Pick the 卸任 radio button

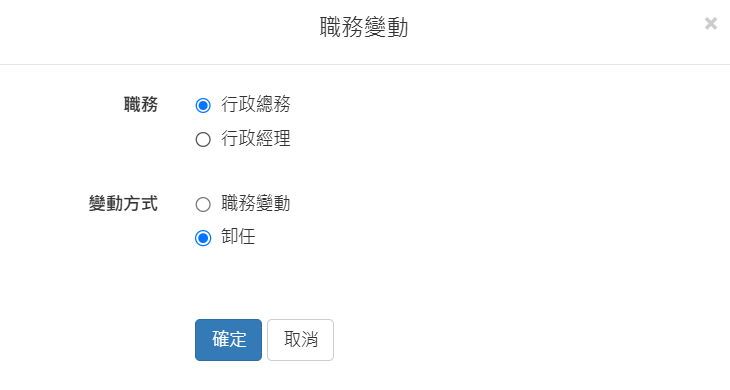point(203,238)
